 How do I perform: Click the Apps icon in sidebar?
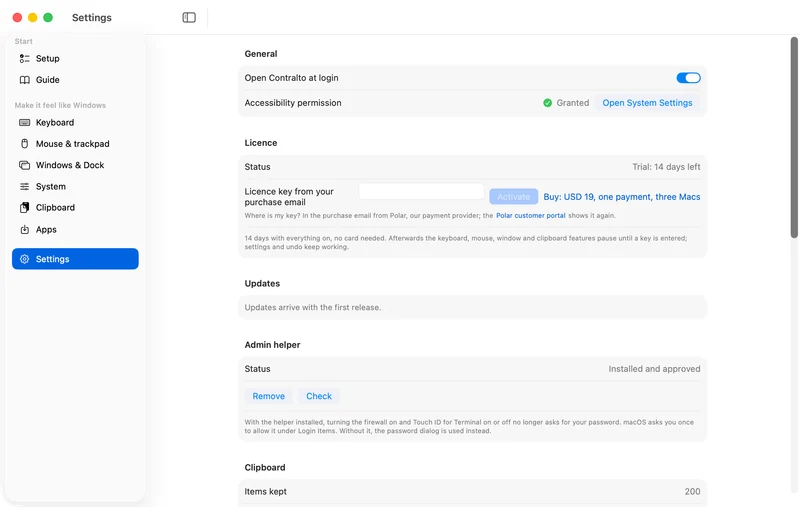24,230
